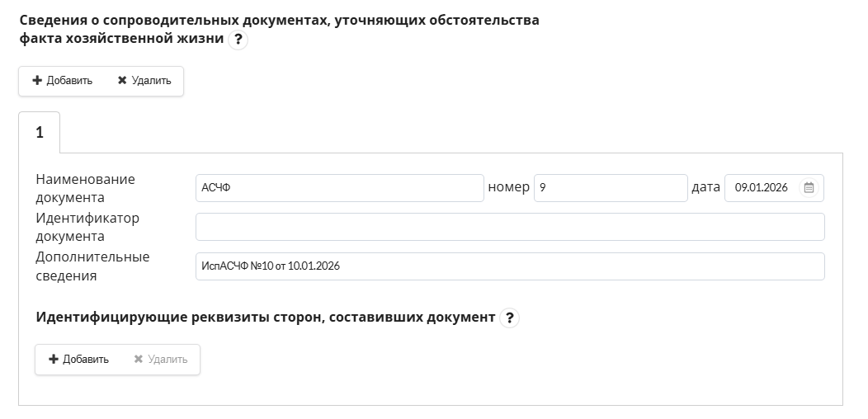868x419 pixels.
Task: Click the empty "Идентификатор документа" input
Action: pyautogui.click(x=509, y=227)
